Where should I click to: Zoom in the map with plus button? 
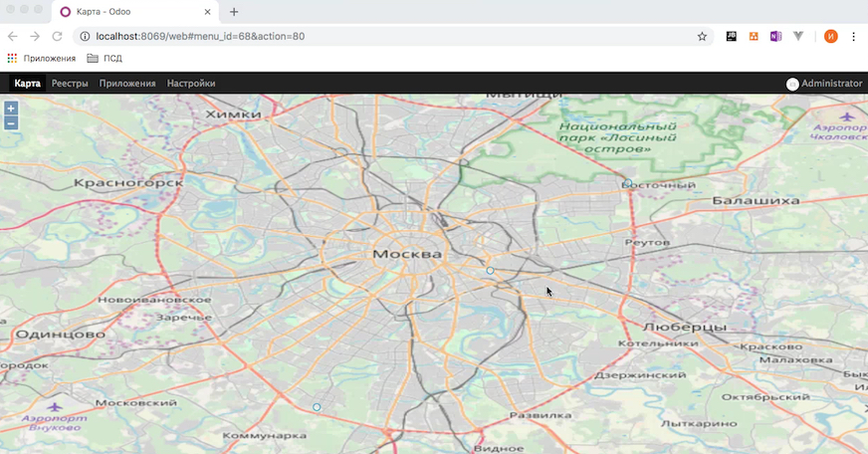(11, 109)
